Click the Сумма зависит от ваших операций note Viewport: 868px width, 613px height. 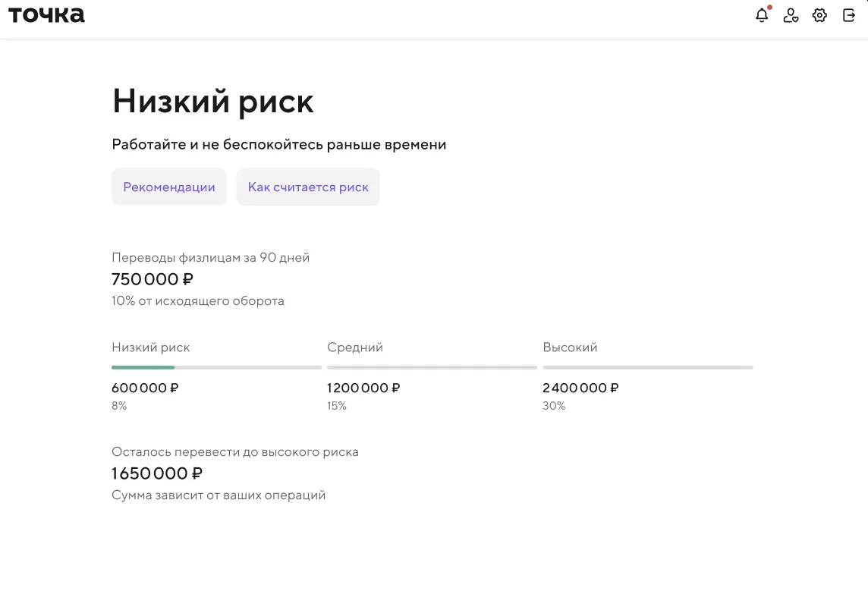[x=219, y=495]
